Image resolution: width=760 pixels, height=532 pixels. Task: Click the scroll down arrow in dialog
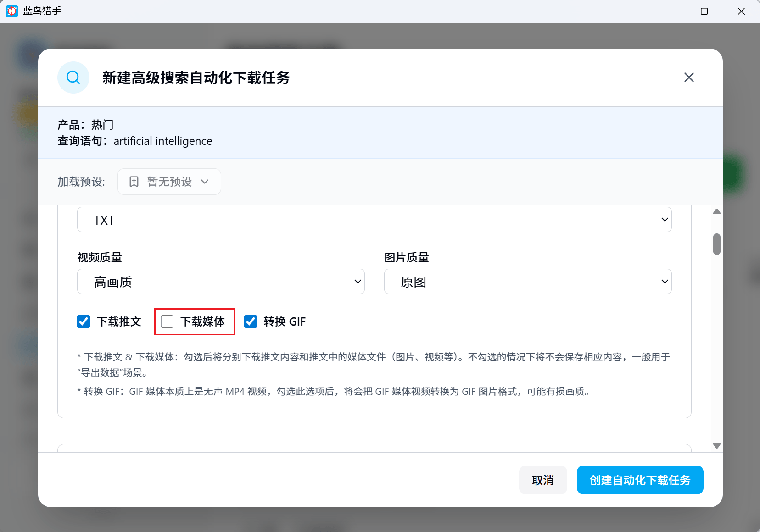pyautogui.click(x=716, y=446)
